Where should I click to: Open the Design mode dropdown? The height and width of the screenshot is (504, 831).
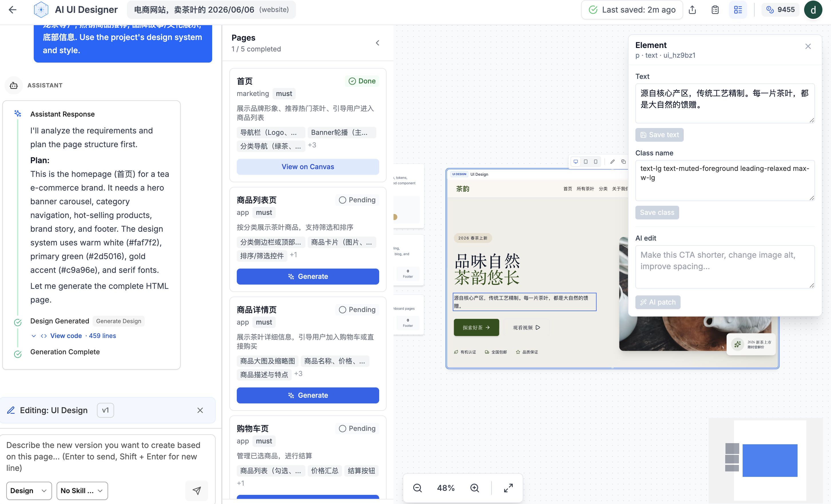point(29,491)
